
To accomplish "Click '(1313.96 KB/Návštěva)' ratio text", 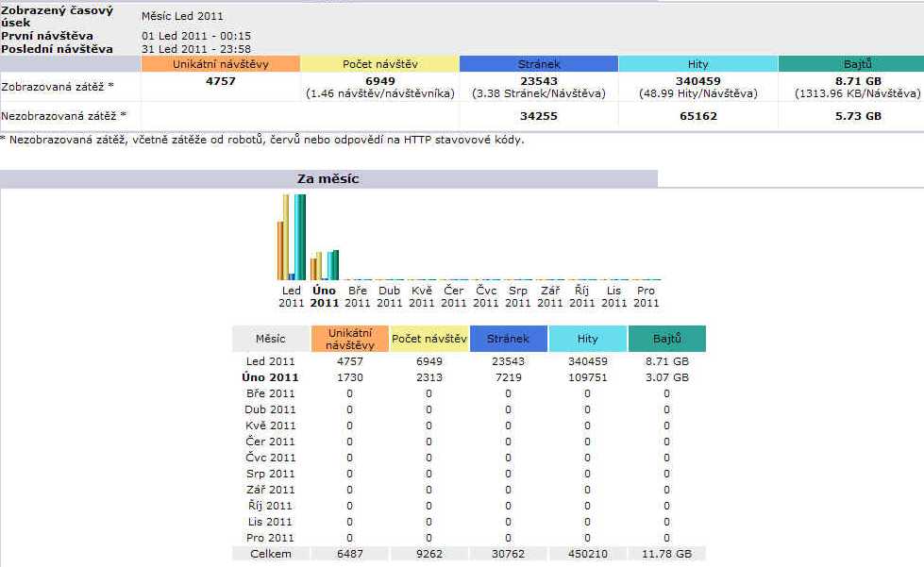I will [x=857, y=93].
